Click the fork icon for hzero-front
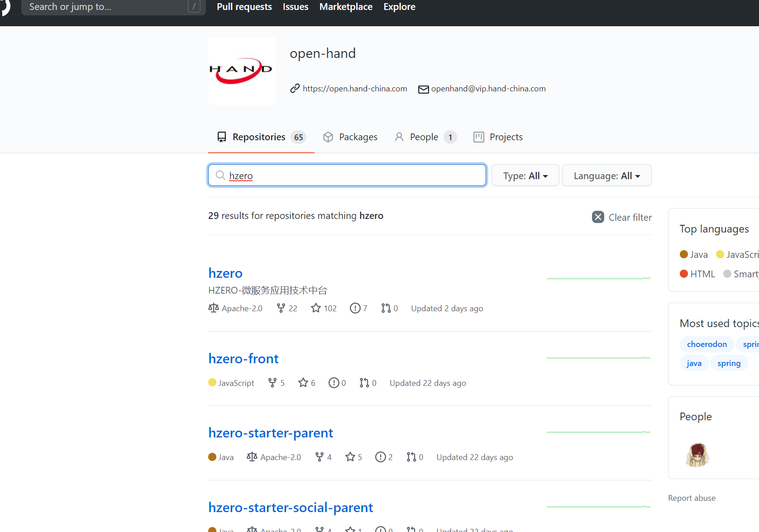Viewport: 759px width, 532px height. (272, 383)
